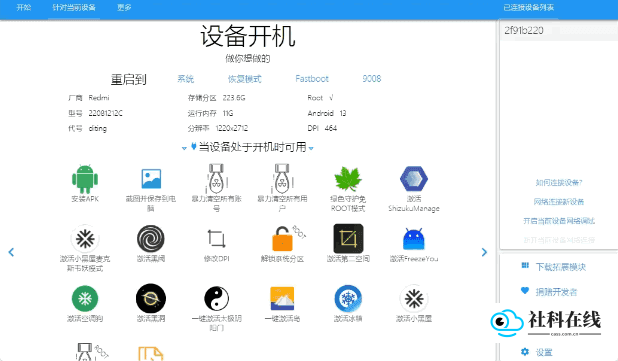Viewport: 618px width, 361px height.
Task: Reboot device to Fastboot
Action: click(312, 79)
